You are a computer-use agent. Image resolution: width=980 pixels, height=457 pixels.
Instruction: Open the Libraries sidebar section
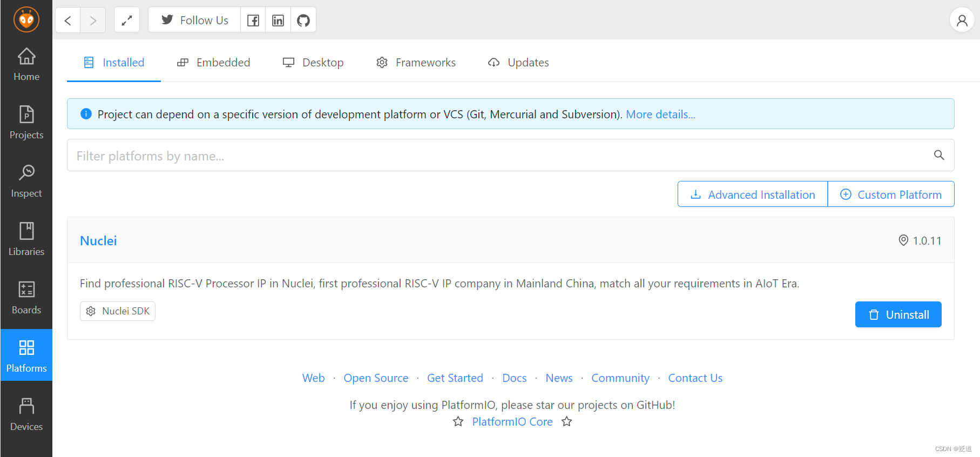click(26, 240)
